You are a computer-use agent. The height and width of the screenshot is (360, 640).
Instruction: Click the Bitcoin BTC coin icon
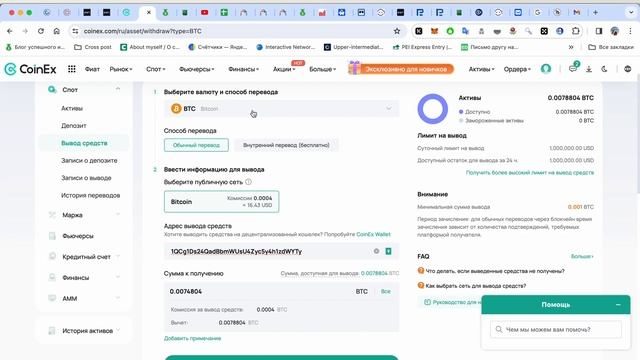pos(176,109)
